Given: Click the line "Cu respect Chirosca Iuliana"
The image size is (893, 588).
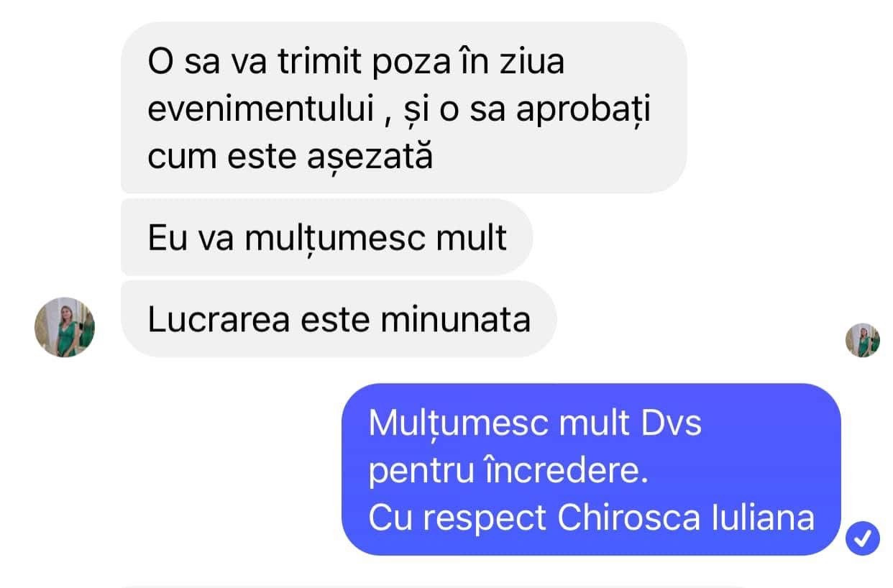Looking at the screenshot, I should (x=591, y=518).
